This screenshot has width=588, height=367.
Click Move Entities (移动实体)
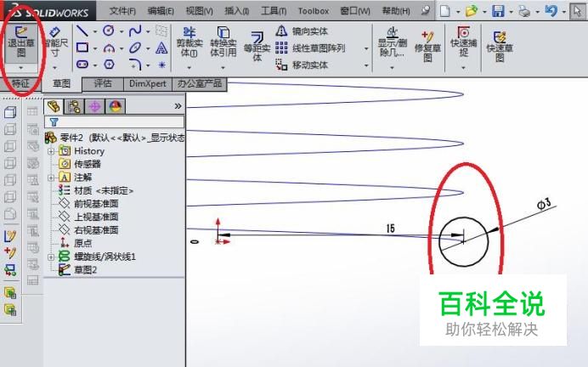(302, 65)
